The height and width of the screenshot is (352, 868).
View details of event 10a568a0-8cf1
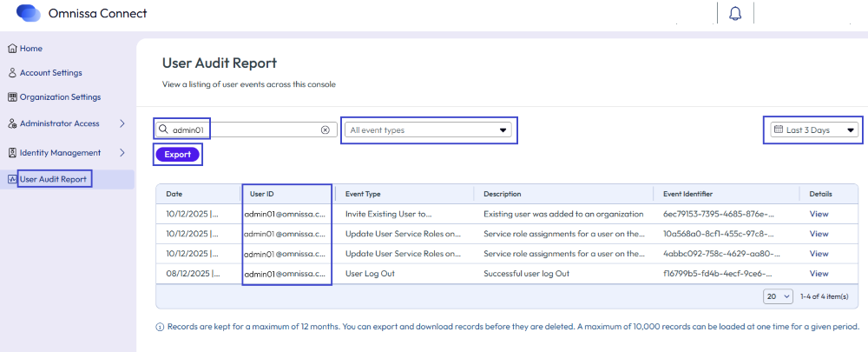point(819,234)
